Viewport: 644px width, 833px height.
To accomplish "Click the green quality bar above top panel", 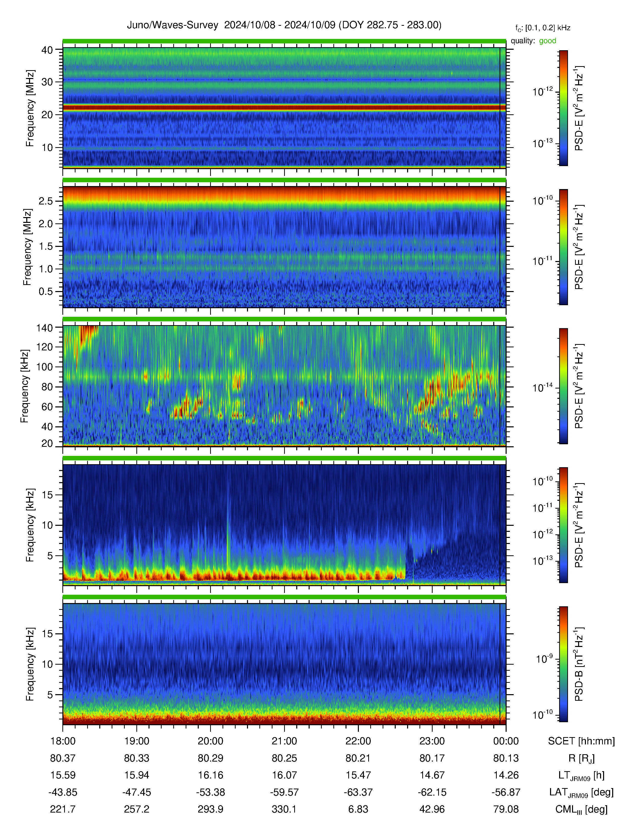I will coord(284,41).
